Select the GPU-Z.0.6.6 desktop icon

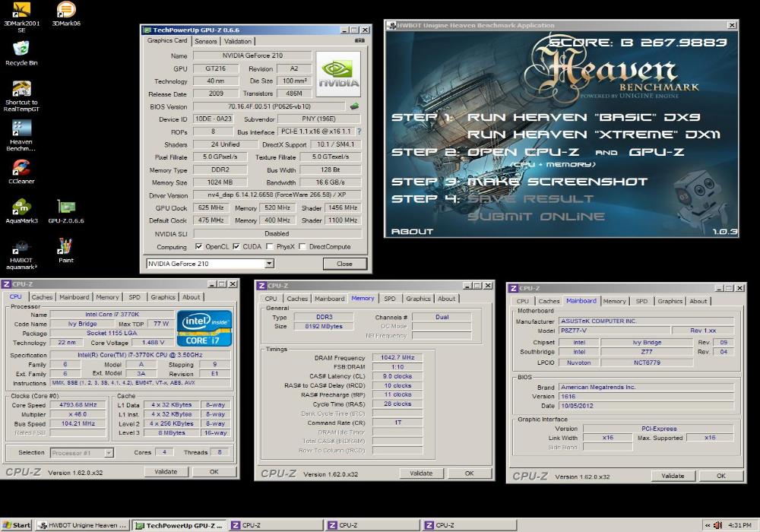tap(66, 211)
